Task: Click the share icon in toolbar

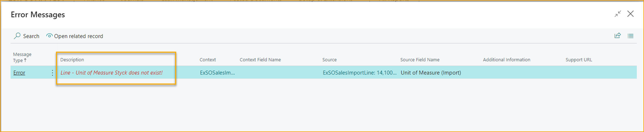Action: 617,36
